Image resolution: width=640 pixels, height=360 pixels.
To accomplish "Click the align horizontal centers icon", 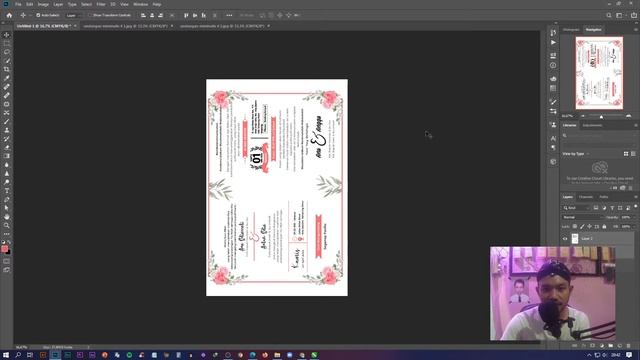I will pos(152,15).
